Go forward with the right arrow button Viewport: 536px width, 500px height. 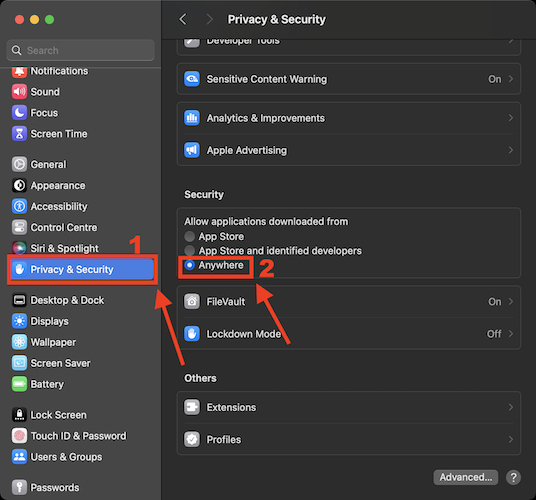210,19
